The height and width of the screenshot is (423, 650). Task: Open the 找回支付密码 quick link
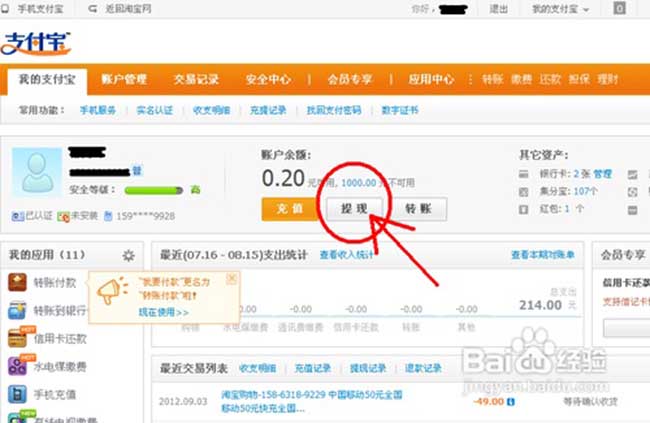pos(334,110)
